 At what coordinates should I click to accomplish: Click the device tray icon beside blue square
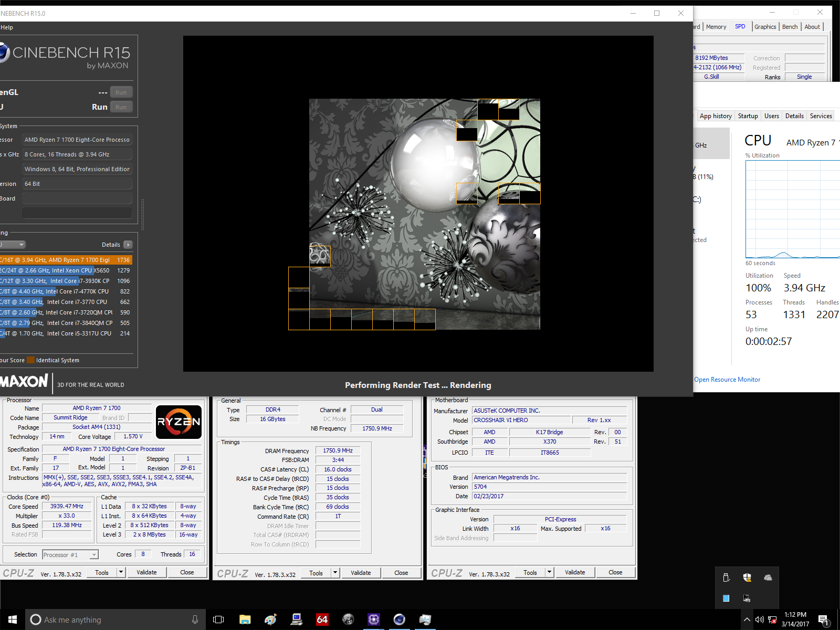click(x=747, y=598)
